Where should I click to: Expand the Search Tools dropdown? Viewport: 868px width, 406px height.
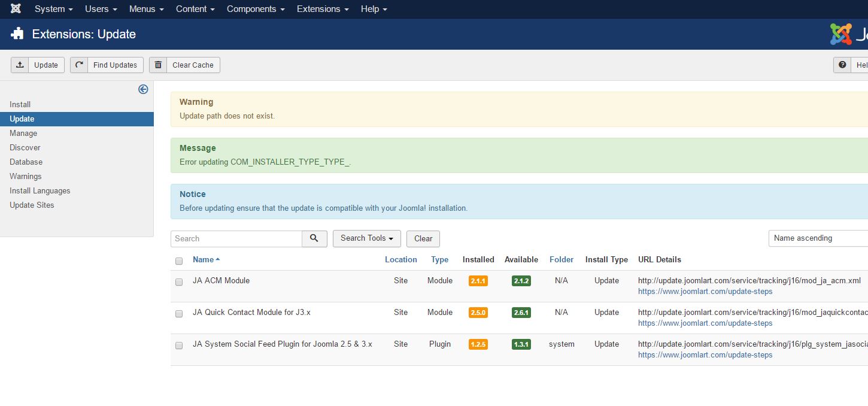pyautogui.click(x=366, y=238)
